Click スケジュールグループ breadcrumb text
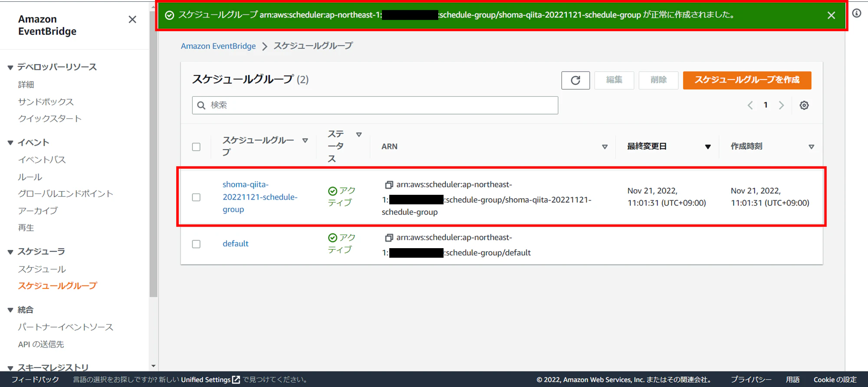 (313, 46)
